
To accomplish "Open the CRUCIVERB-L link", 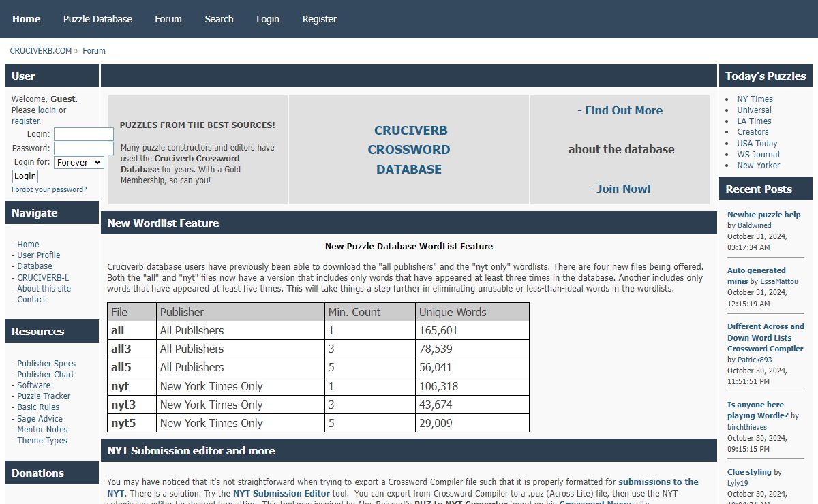I will (x=43, y=277).
